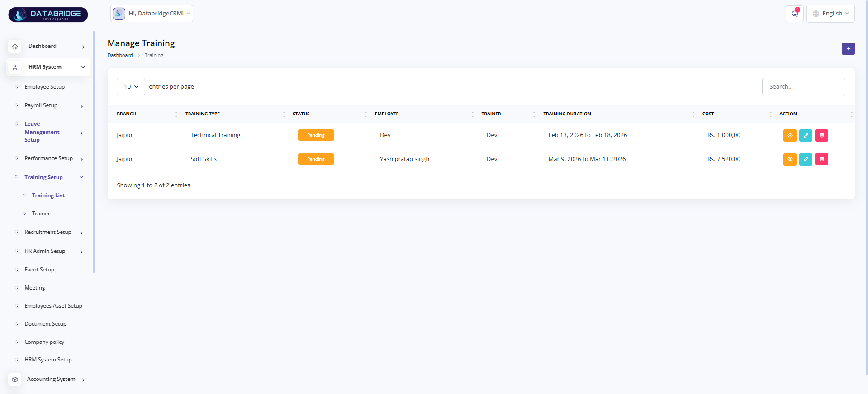Open Event Setup in the sidebar
868x394 pixels.
coord(39,270)
